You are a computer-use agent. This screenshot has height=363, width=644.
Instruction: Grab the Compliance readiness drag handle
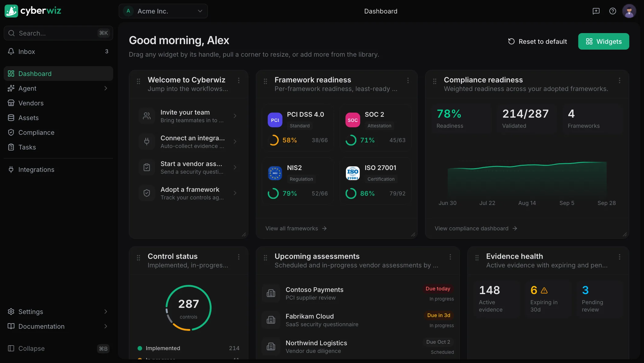[435, 81]
